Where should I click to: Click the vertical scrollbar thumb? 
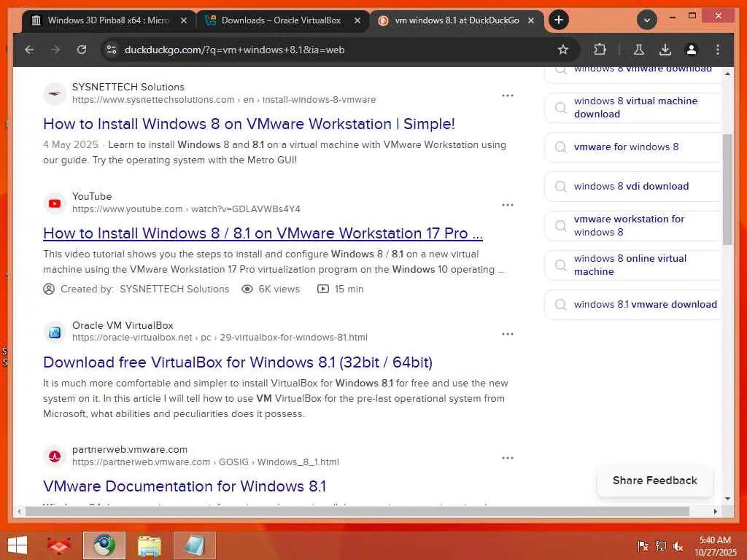point(727,190)
